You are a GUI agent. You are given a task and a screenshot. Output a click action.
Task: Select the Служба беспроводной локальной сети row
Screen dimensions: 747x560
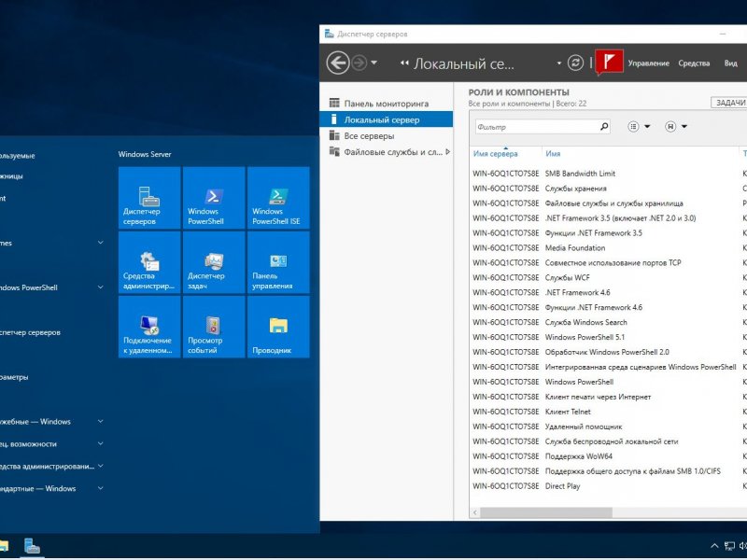pyautogui.click(x=608, y=441)
